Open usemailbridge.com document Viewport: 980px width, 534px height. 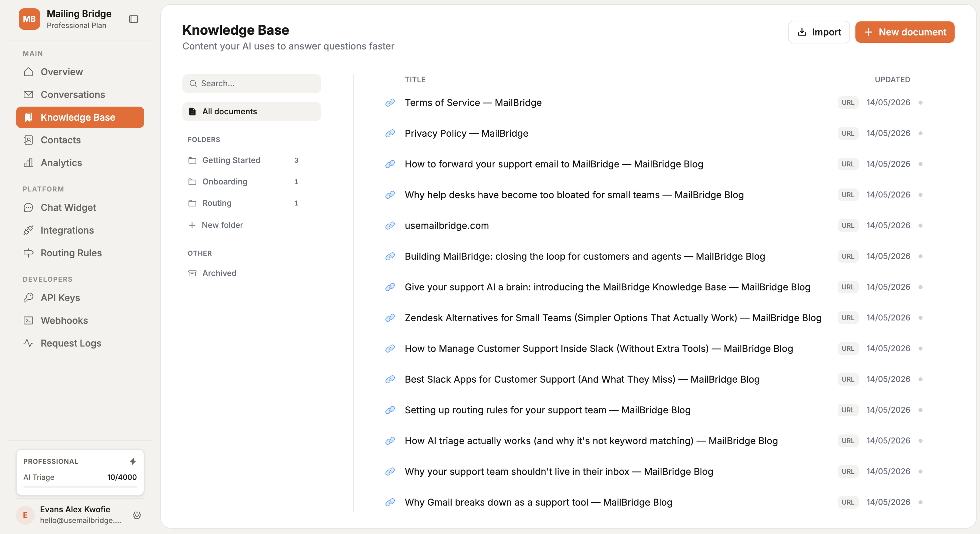click(447, 225)
